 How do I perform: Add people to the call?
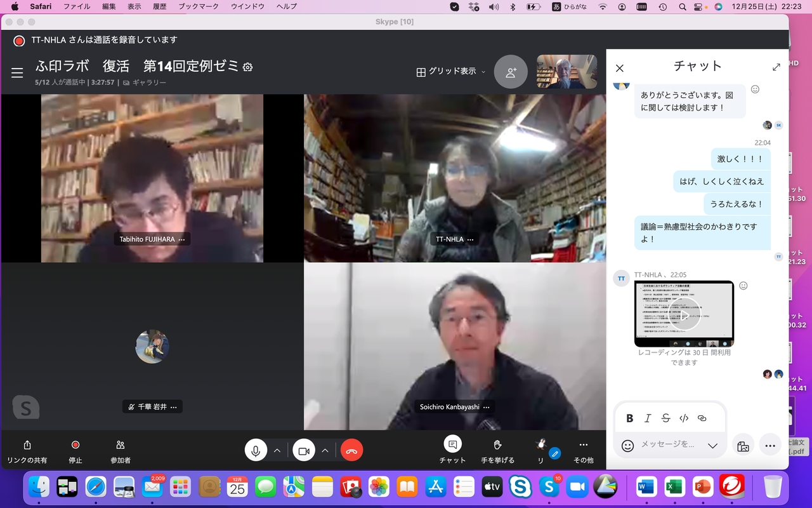point(511,72)
